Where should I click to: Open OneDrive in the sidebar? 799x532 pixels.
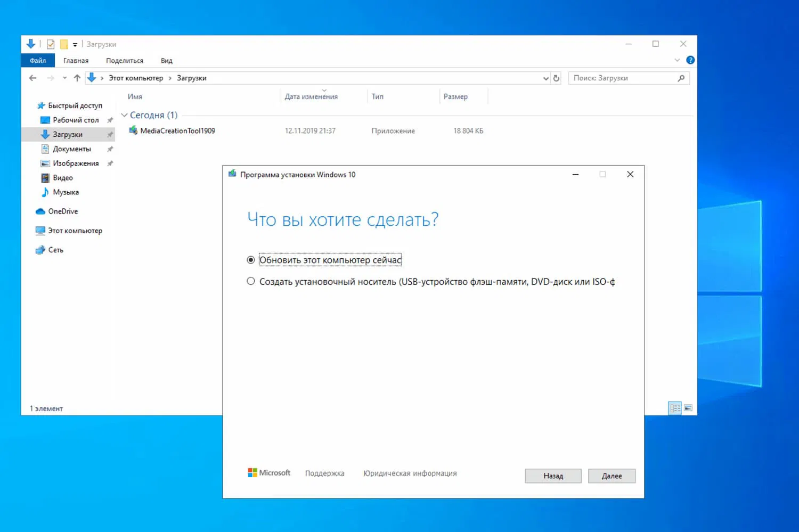62,211
